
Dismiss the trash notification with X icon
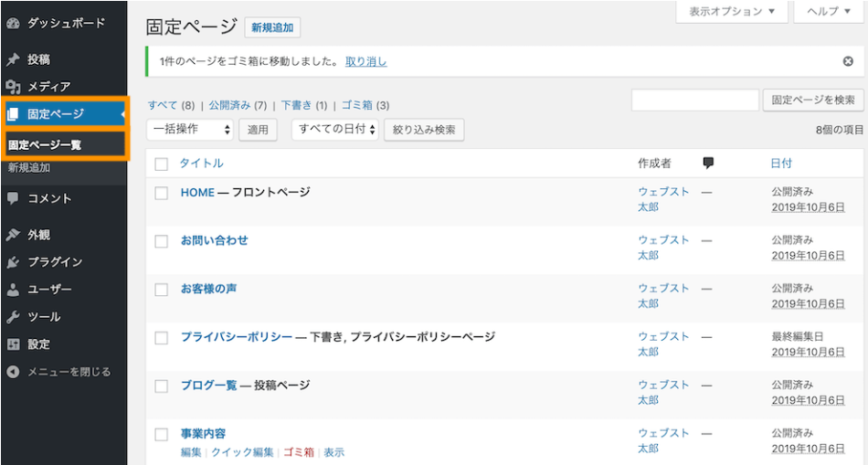pos(848,61)
